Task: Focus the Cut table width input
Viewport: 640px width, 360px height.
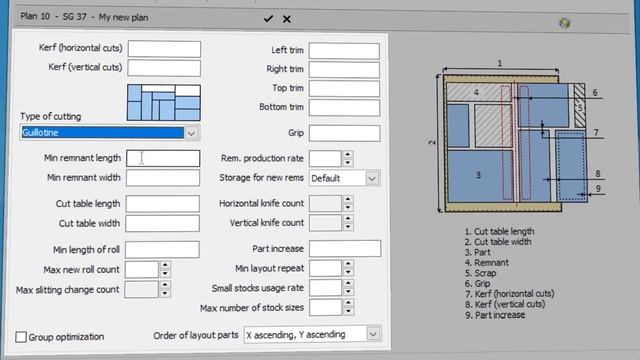Action: tap(162, 223)
